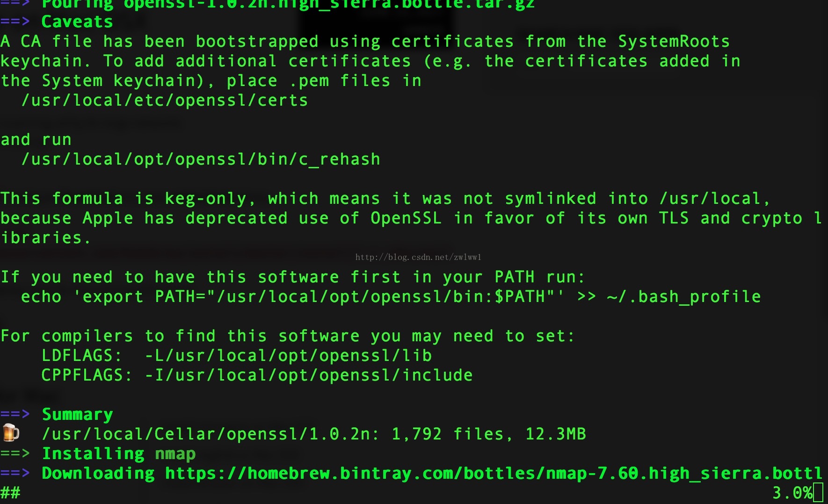Click the word "symlinked"
The image size is (828, 504).
pos(551,199)
